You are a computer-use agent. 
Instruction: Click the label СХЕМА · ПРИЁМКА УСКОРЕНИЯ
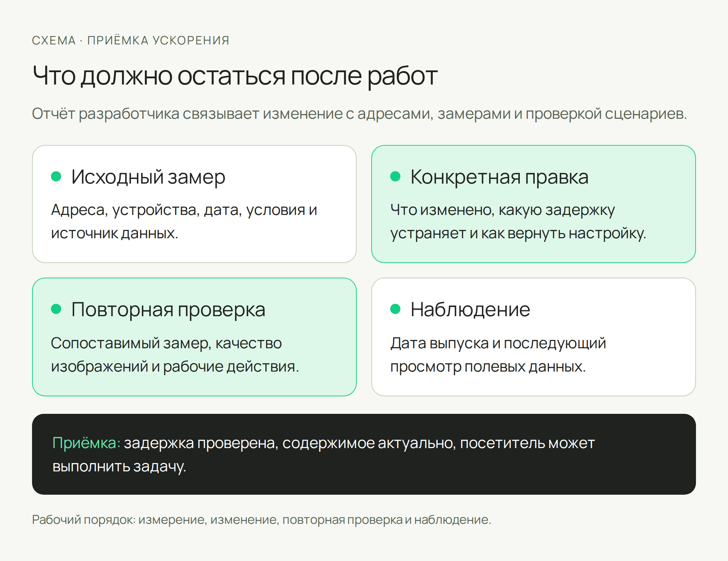click(131, 40)
